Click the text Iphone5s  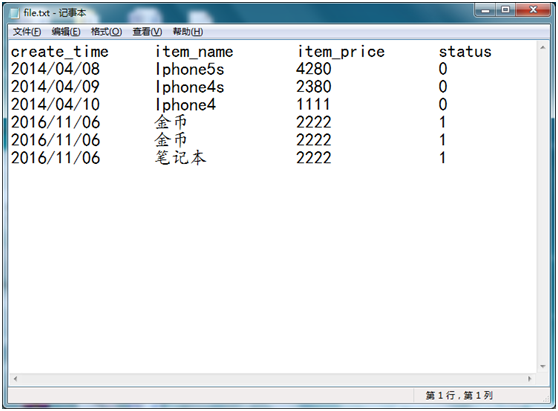pos(190,69)
